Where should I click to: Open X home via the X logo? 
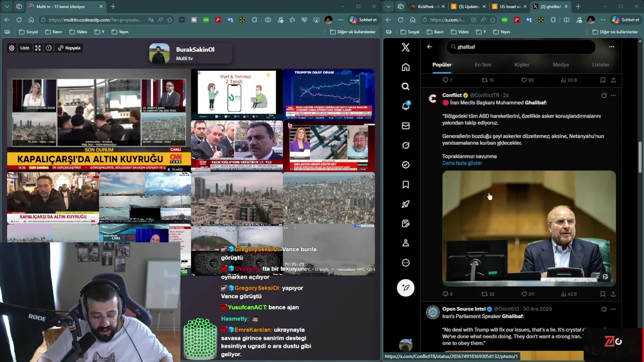[x=406, y=47]
